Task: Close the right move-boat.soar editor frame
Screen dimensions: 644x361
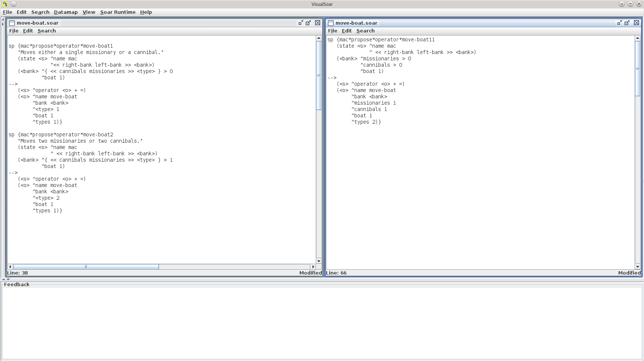Action: click(x=637, y=23)
